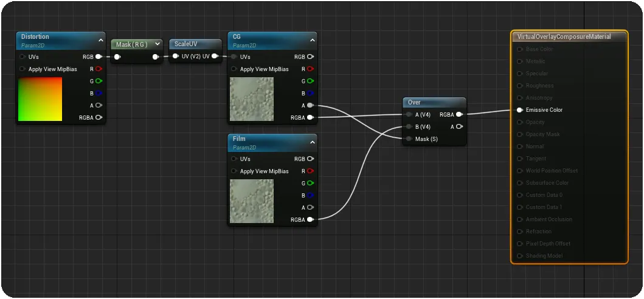Image resolution: width=644 pixels, height=299 pixels.
Task: Click the Distortion node red R pin
Action: 99,69
